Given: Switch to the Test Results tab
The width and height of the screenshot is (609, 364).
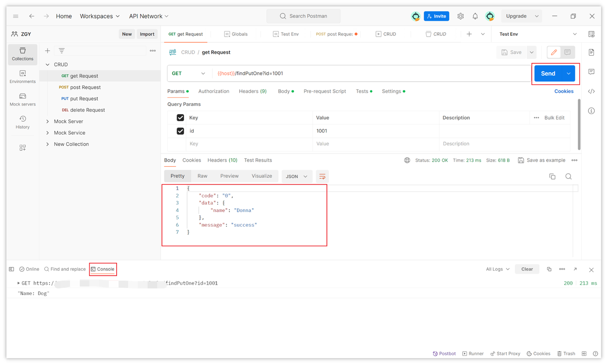Looking at the screenshot, I should [x=258, y=160].
